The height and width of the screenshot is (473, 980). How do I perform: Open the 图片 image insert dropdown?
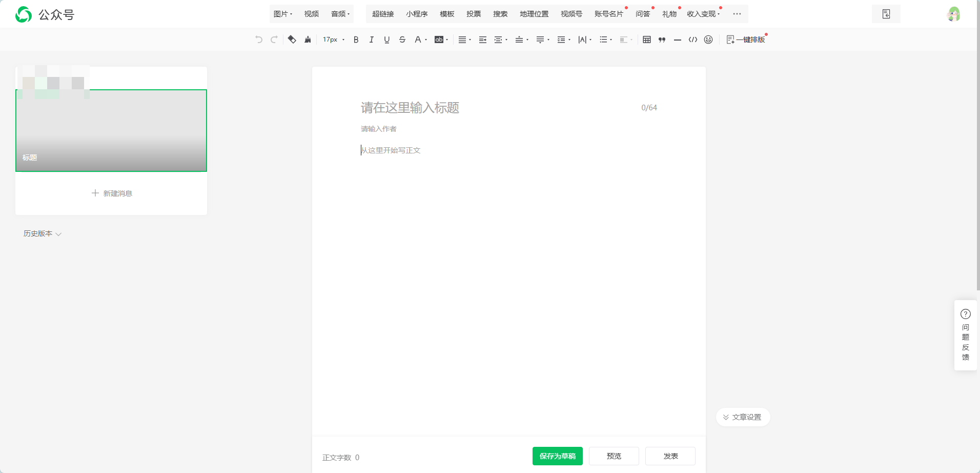pyautogui.click(x=282, y=14)
